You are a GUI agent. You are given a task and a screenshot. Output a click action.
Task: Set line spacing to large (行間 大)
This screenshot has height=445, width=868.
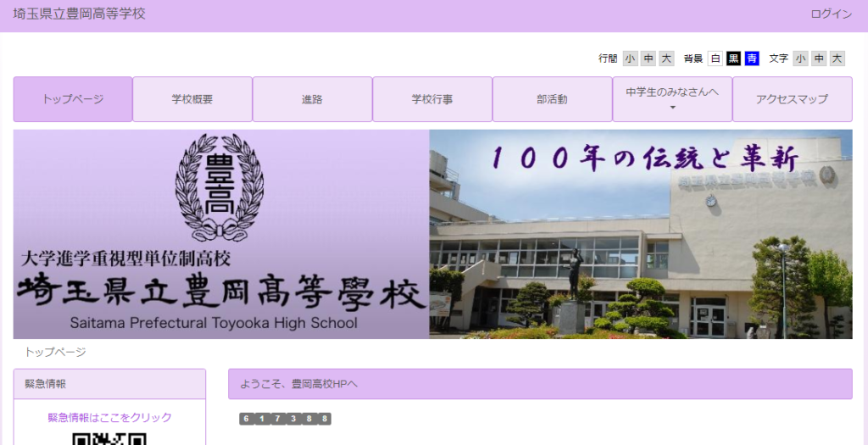[x=666, y=58]
